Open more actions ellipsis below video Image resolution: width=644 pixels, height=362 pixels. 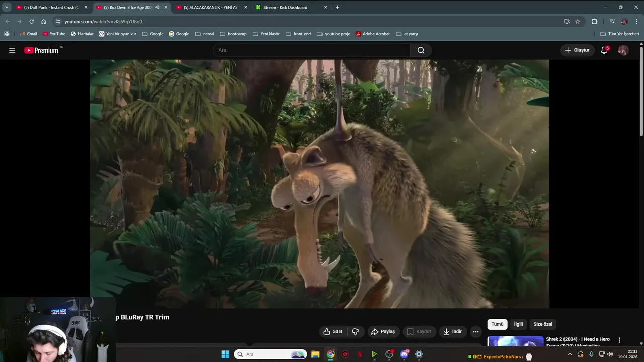476,332
